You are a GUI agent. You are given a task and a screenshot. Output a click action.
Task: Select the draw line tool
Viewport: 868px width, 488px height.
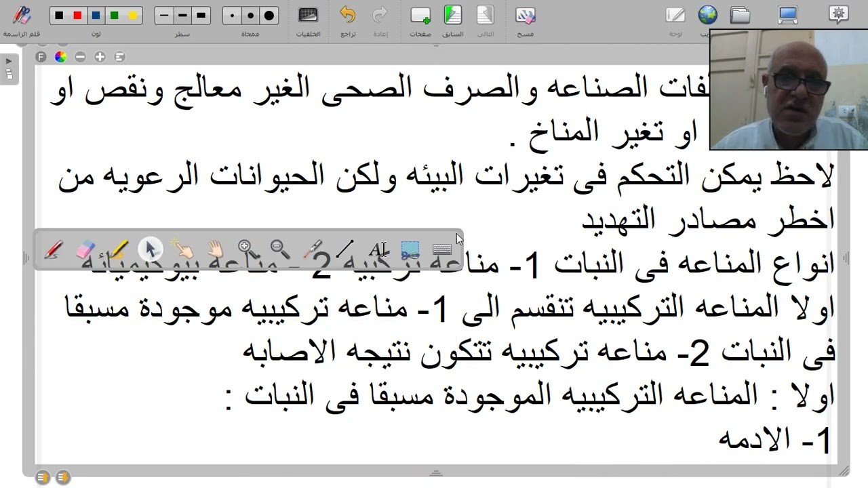click(344, 250)
